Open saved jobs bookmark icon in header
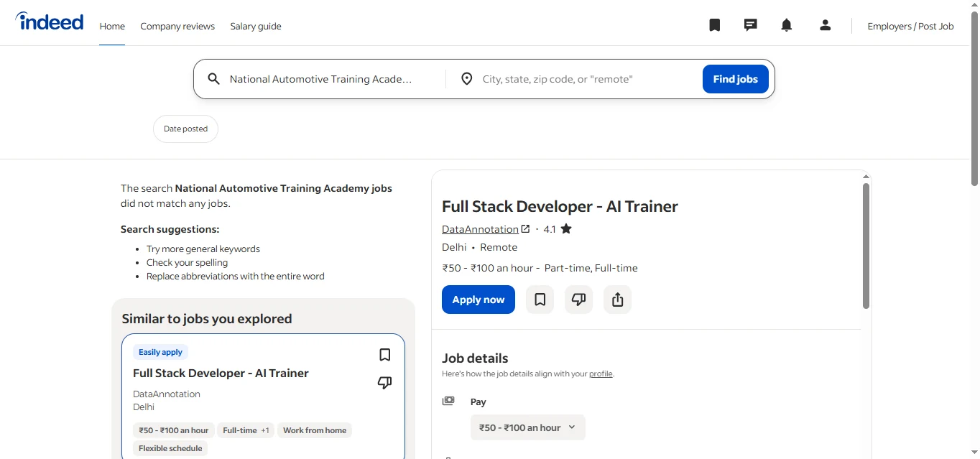 tap(714, 25)
